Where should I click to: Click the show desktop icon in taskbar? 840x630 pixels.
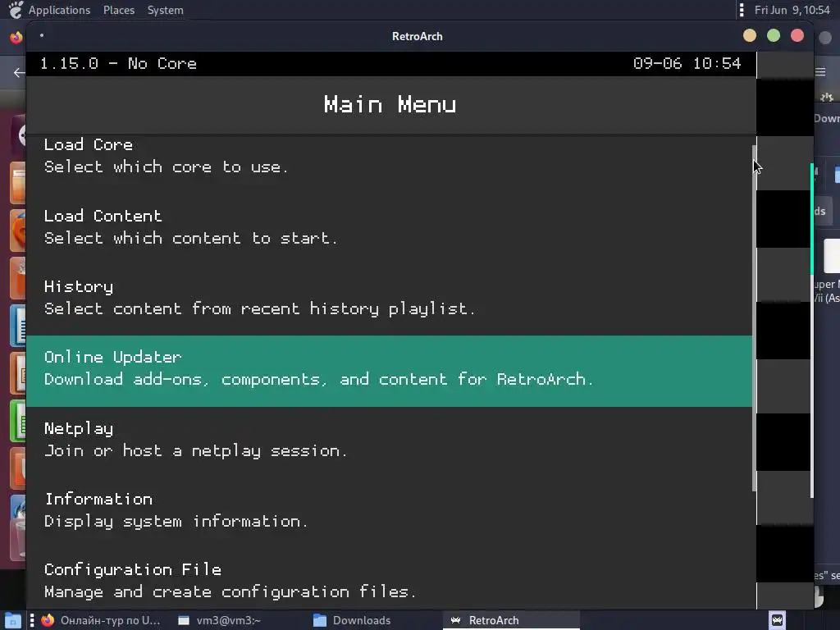pyautogui.click(x=12, y=620)
